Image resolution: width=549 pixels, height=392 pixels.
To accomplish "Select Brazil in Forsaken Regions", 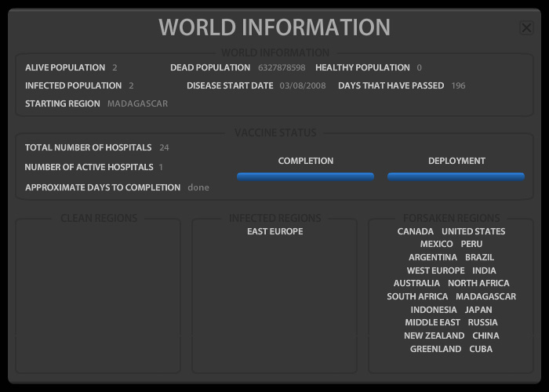I will (x=479, y=257).
